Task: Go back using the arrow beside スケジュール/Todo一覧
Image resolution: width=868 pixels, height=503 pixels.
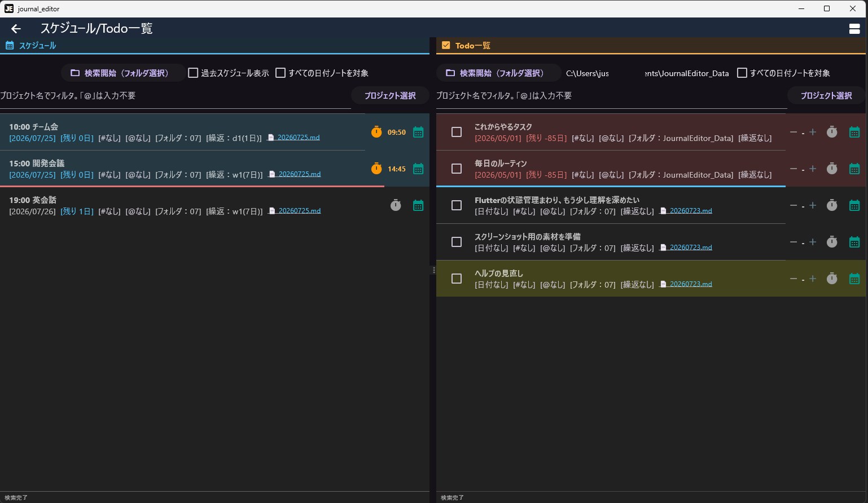Action: pyautogui.click(x=16, y=29)
